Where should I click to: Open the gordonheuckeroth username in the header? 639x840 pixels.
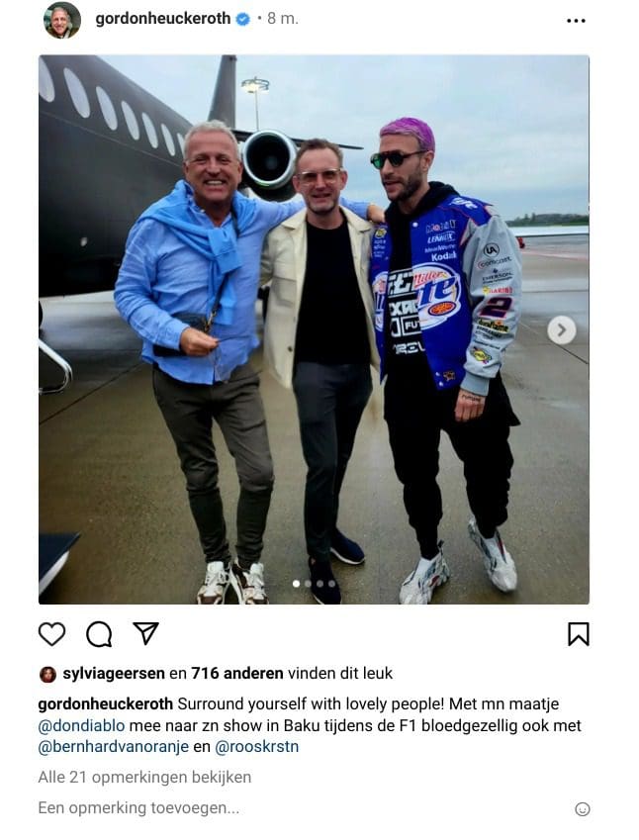[163, 19]
